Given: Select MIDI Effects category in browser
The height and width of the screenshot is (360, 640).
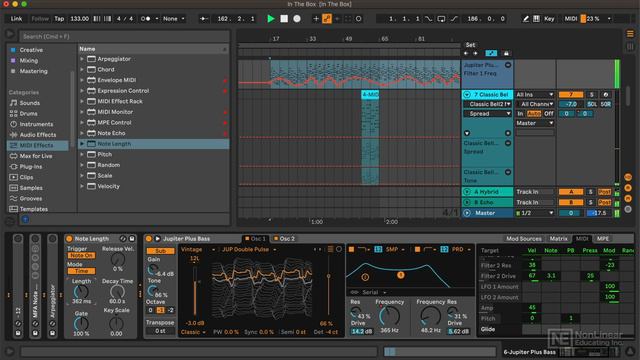Looking at the screenshot, I should tap(38, 145).
